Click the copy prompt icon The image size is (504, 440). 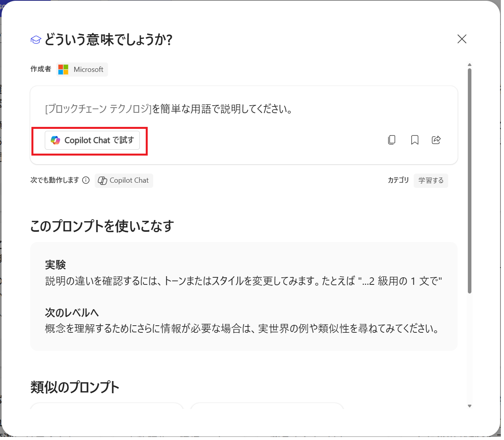pyautogui.click(x=391, y=140)
